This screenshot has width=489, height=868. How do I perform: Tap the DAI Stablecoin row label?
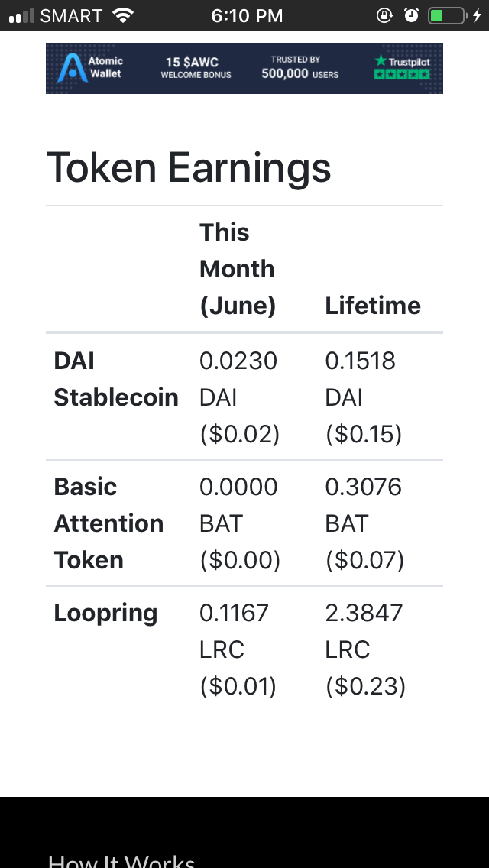click(115, 379)
